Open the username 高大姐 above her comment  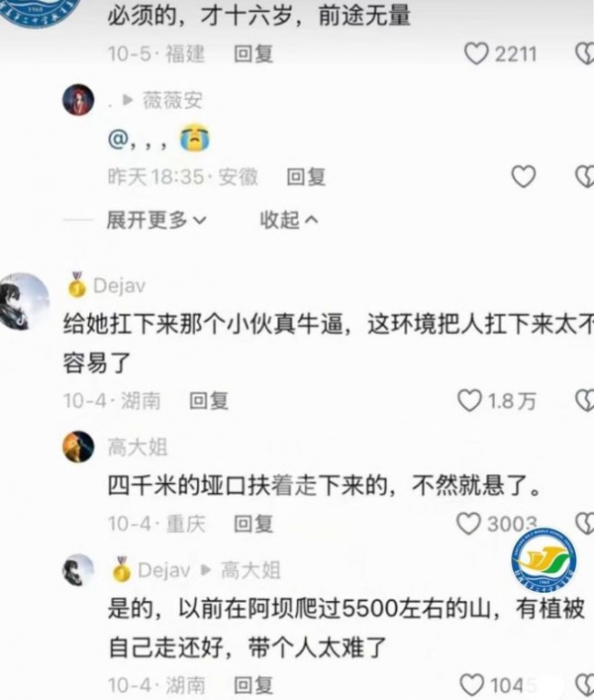click(x=138, y=448)
